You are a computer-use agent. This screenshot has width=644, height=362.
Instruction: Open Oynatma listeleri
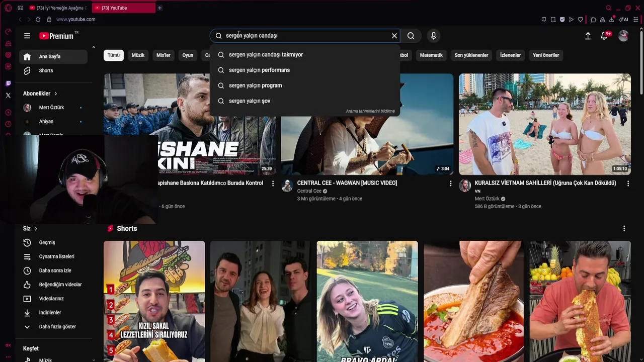pyautogui.click(x=53, y=256)
